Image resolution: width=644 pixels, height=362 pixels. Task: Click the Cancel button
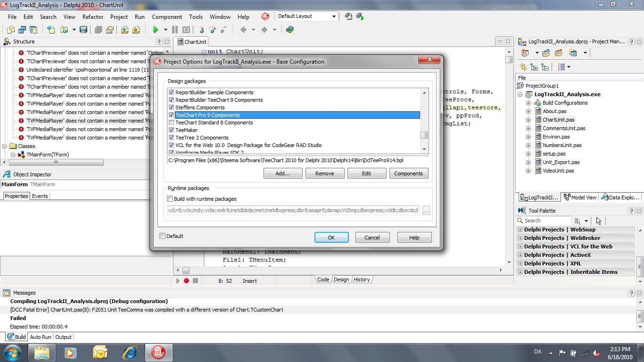372,238
